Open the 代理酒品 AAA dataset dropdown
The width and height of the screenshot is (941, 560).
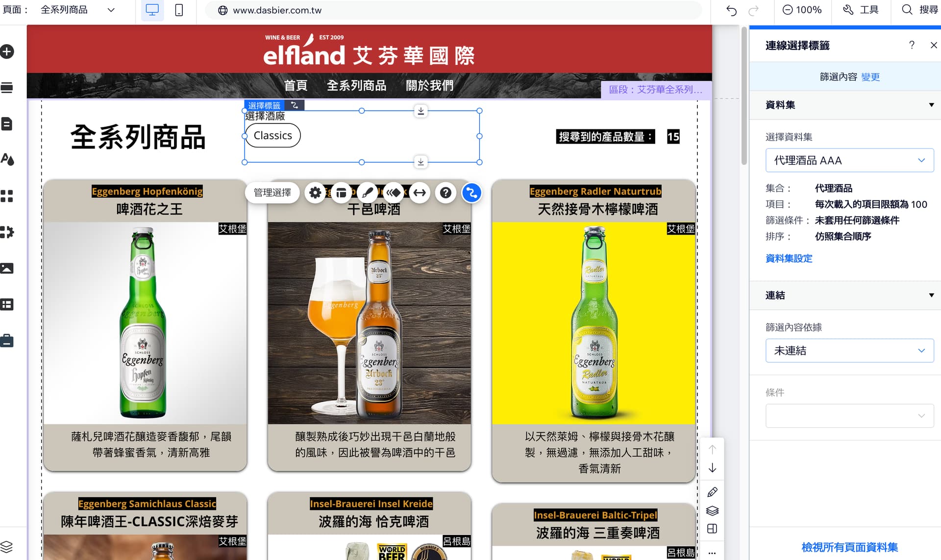point(849,160)
